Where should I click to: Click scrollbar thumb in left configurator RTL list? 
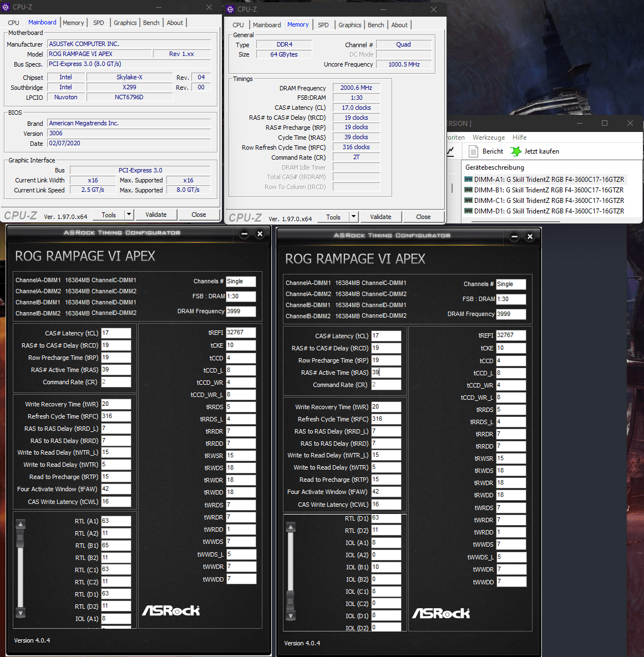(x=20, y=538)
